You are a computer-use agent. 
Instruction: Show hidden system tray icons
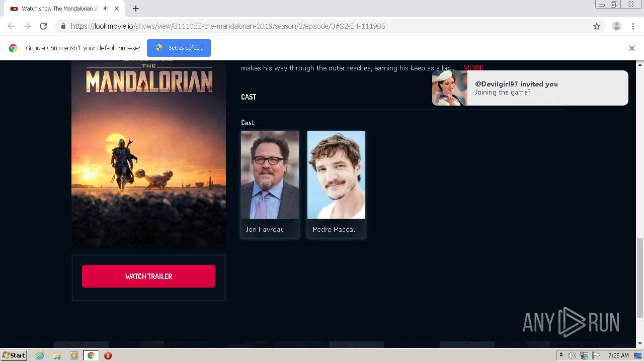[561, 355]
